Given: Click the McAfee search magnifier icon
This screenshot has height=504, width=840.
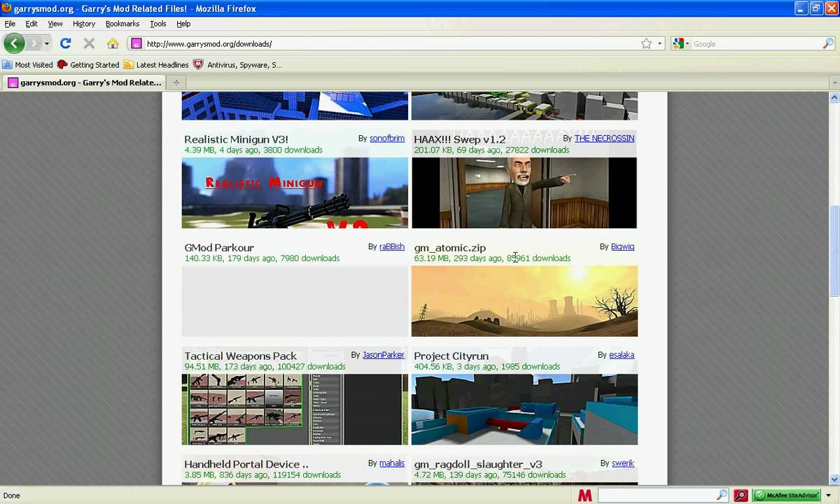Looking at the screenshot, I should click(722, 495).
